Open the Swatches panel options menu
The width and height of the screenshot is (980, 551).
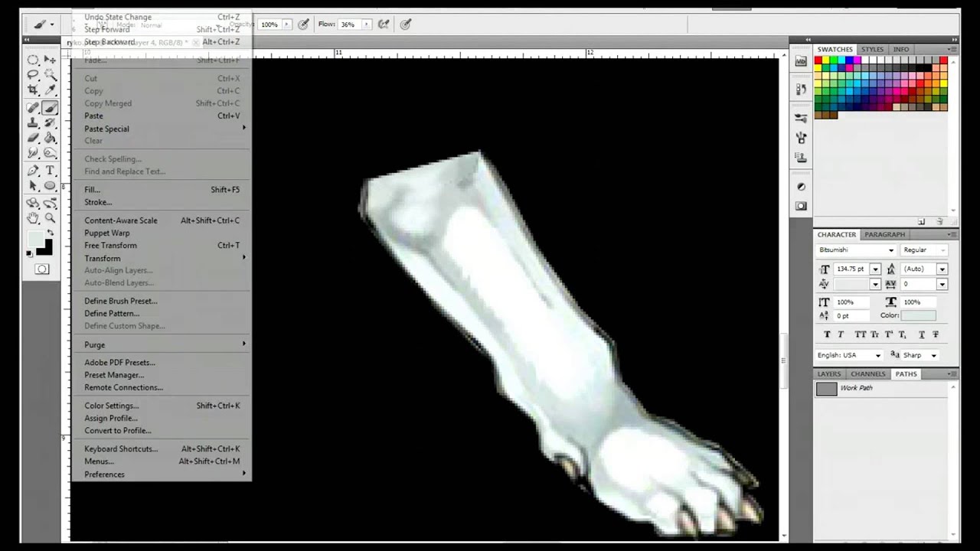952,50
